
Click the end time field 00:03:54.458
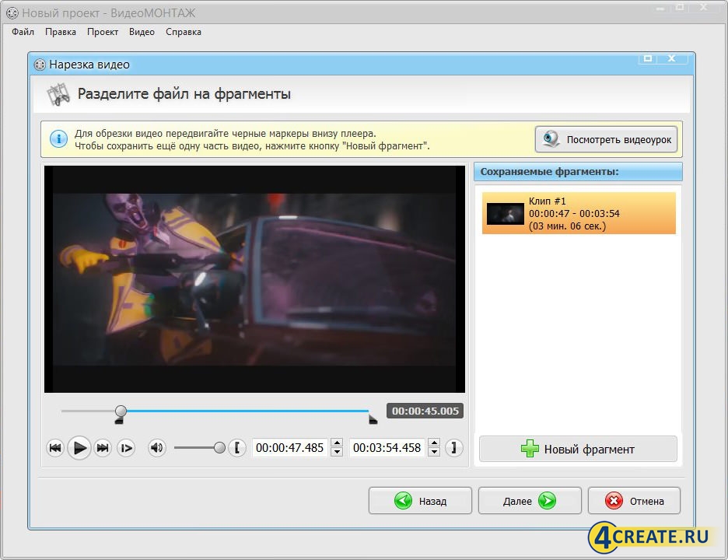coord(387,448)
